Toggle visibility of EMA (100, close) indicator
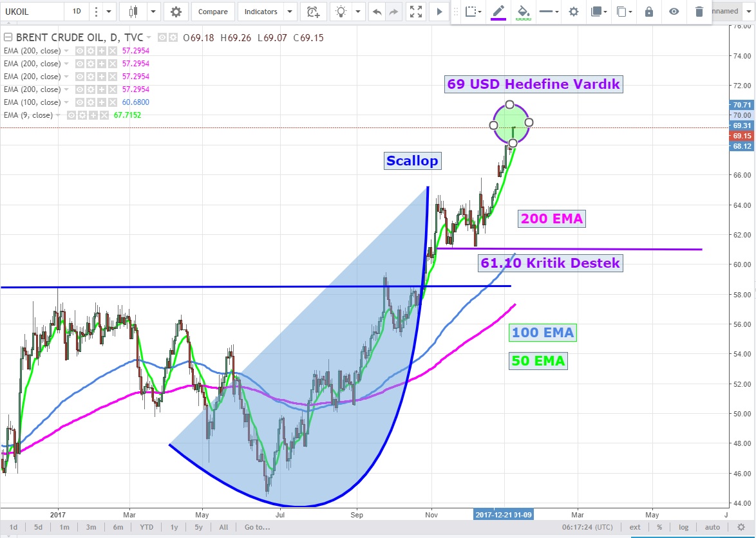This screenshot has width=756, height=538. pyautogui.click(x=80, y=102)
